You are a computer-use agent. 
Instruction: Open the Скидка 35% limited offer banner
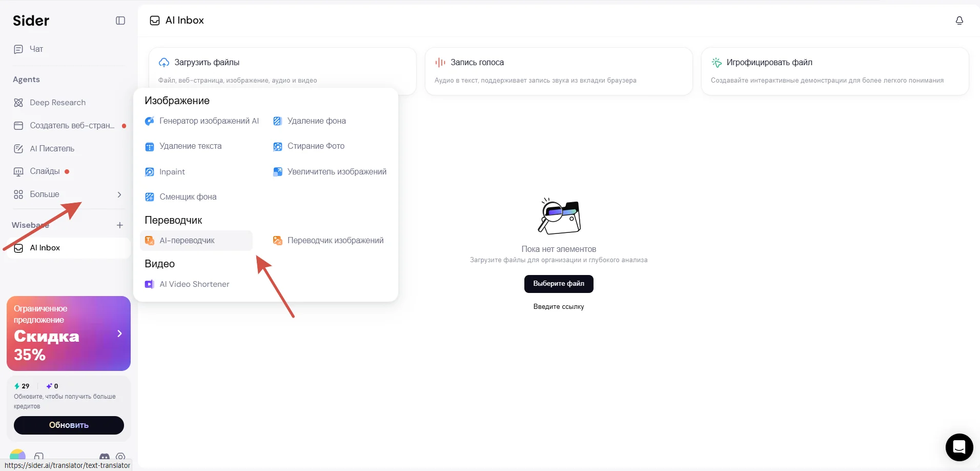click(69, 333)
